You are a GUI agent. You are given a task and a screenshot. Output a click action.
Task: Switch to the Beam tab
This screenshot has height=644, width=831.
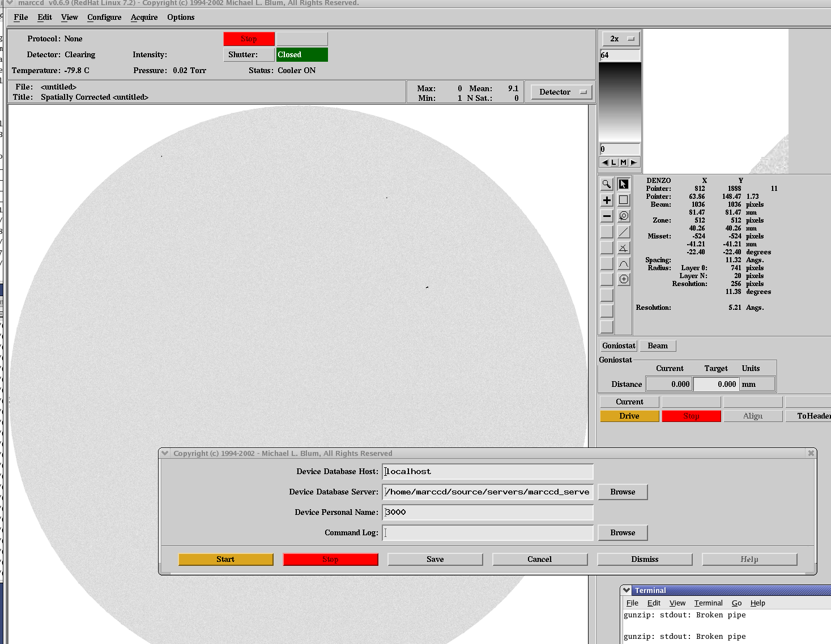(658, 346)
